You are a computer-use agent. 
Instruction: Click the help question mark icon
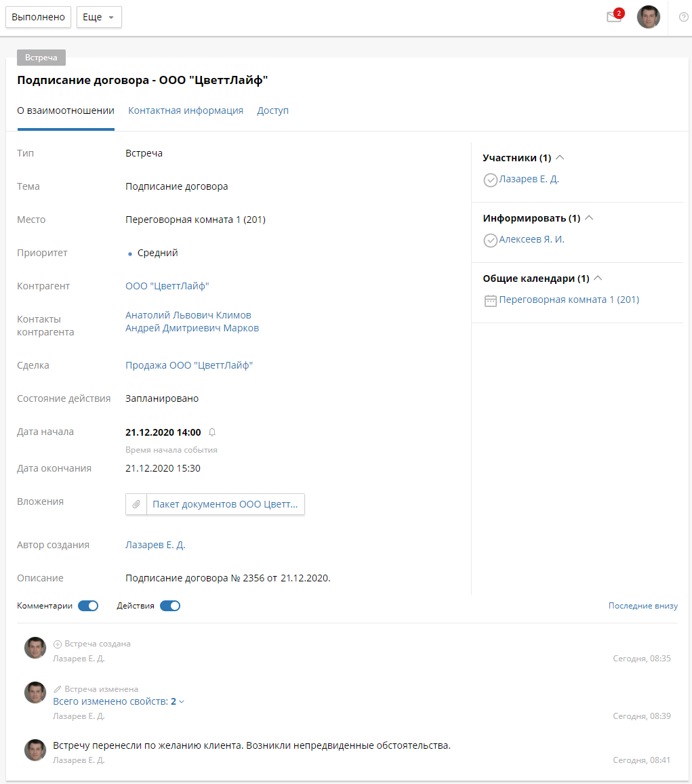click(x=683, y=18)
